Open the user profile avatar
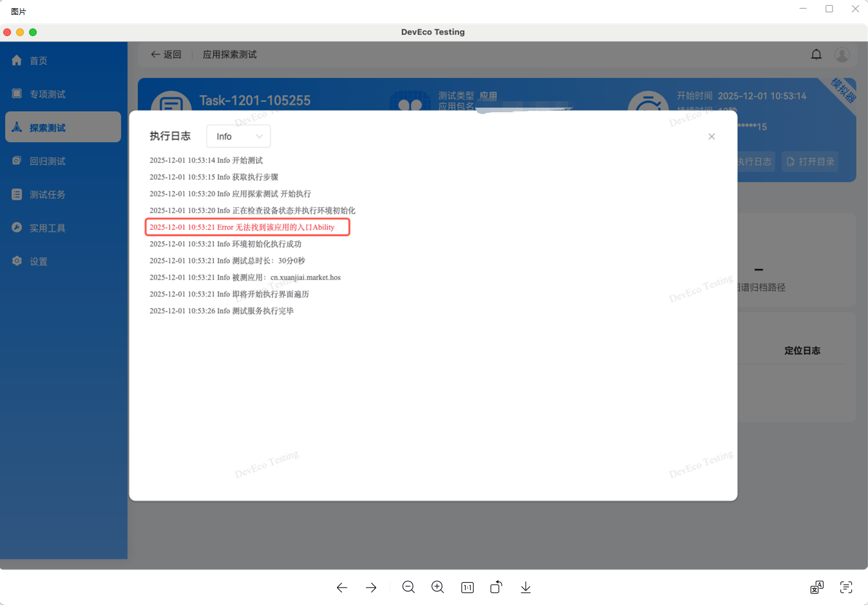Viewport: 868px width, 605px height. (x=842, y=55)
